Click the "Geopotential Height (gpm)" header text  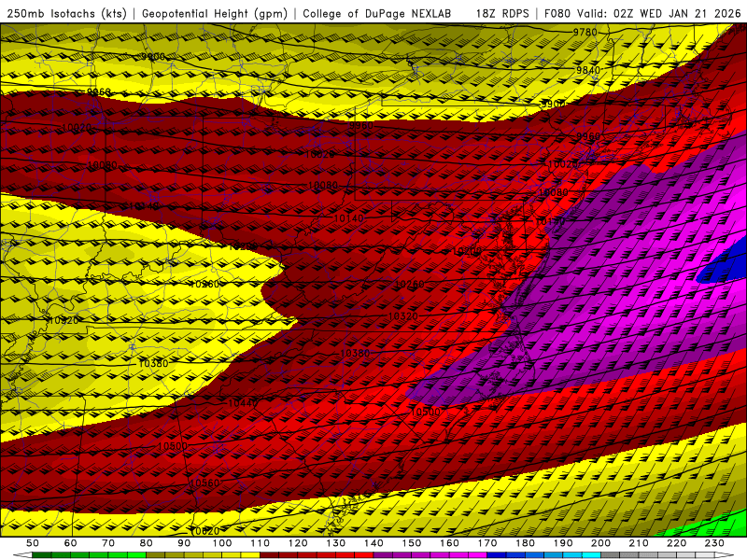click(215, 13)
